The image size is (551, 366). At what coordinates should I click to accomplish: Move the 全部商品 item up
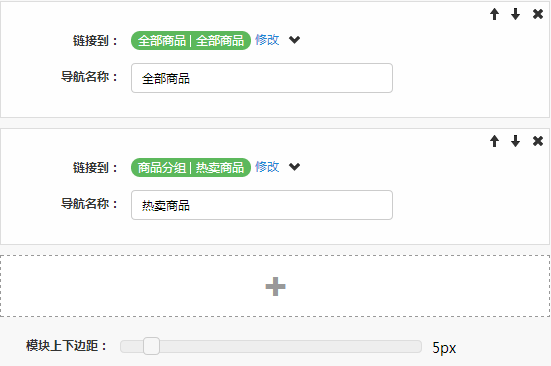point(494,14)
